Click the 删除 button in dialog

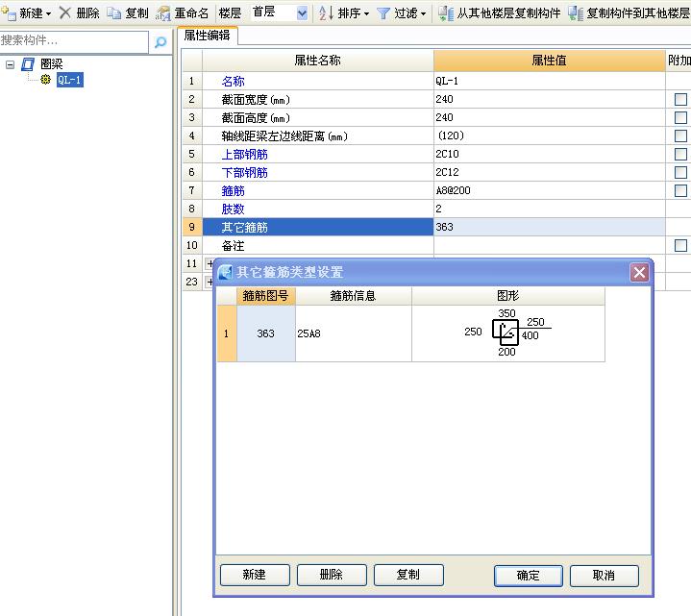pyautogui.click(x=332, y=575)
